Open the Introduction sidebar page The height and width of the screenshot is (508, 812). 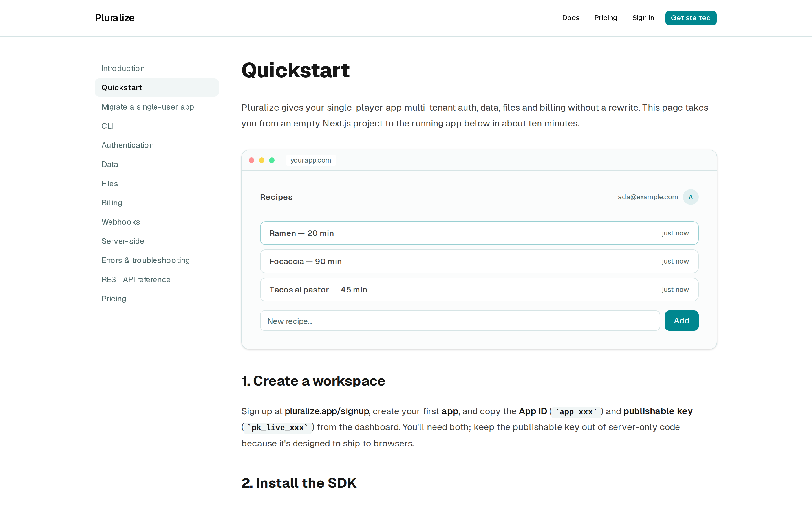(157, 68)
